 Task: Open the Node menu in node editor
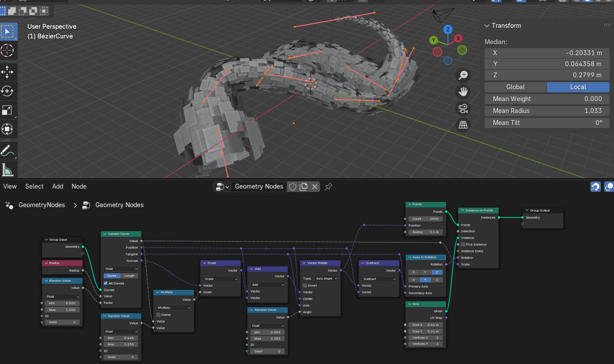tap(79, 186)
